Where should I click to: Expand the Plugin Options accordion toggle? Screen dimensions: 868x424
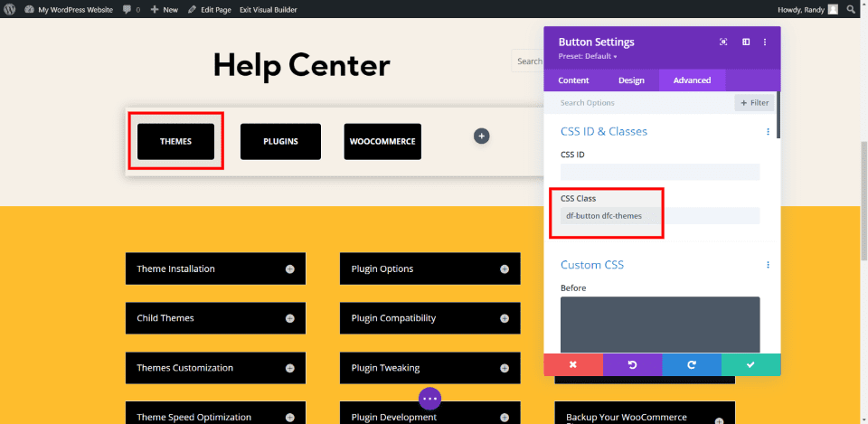click(x=505, y=269)
